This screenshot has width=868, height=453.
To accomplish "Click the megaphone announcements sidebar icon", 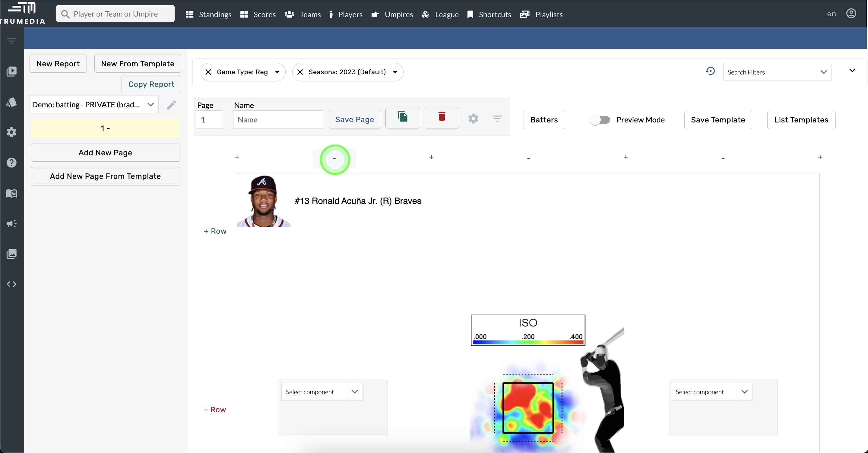I will [11, 224].
